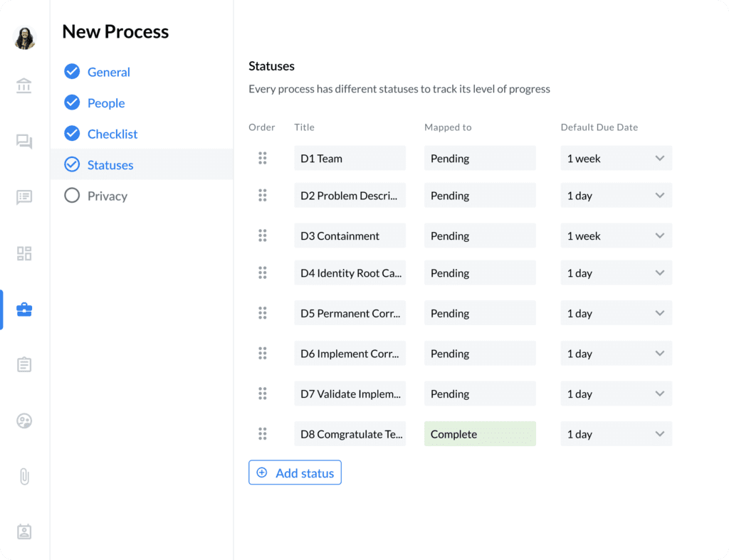This screenshot has width=729, height=560.
Task: Go to the People step
Action: pyautogui.click(x=106, y=103)
